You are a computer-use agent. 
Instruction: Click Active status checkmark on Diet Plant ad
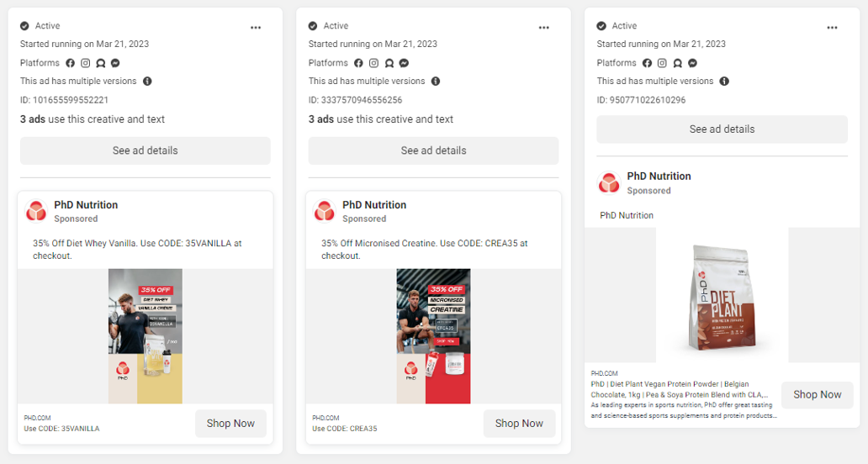point(601,26)
